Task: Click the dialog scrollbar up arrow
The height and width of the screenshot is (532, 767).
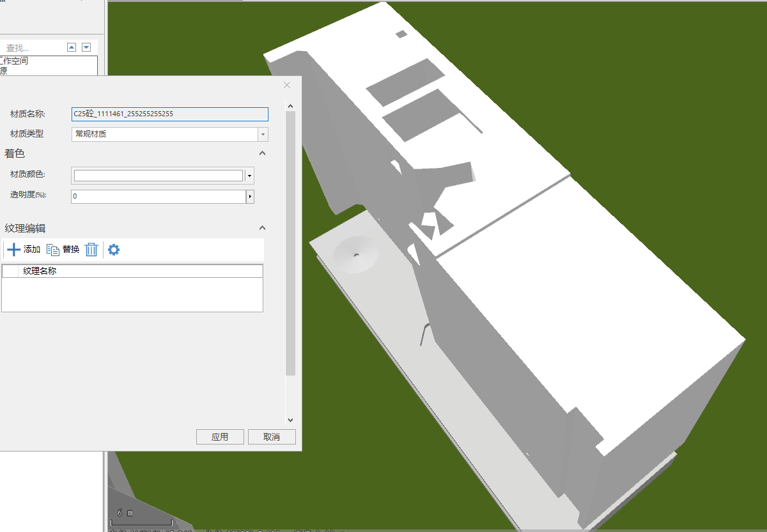Action: click(x=290, y=106)
